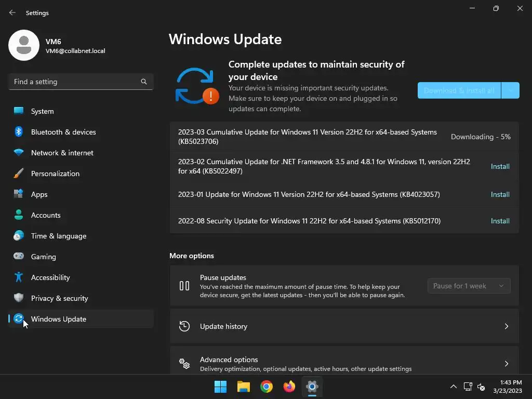Open File Explorer from taskbar

pos(244,387)
